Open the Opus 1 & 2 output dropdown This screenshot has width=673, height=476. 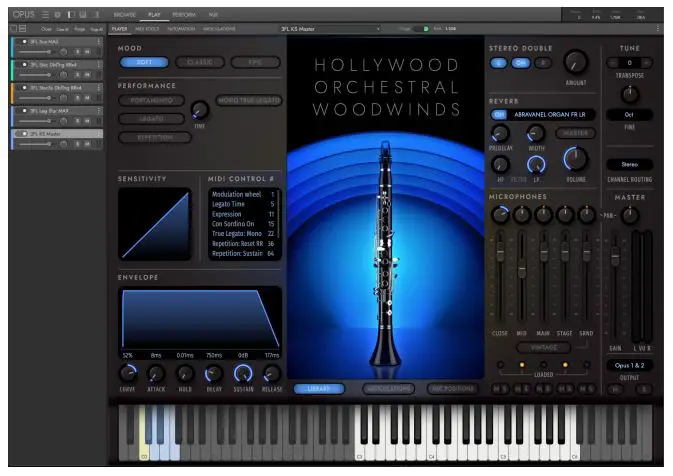pyautogui.click(x=630, y=366)
